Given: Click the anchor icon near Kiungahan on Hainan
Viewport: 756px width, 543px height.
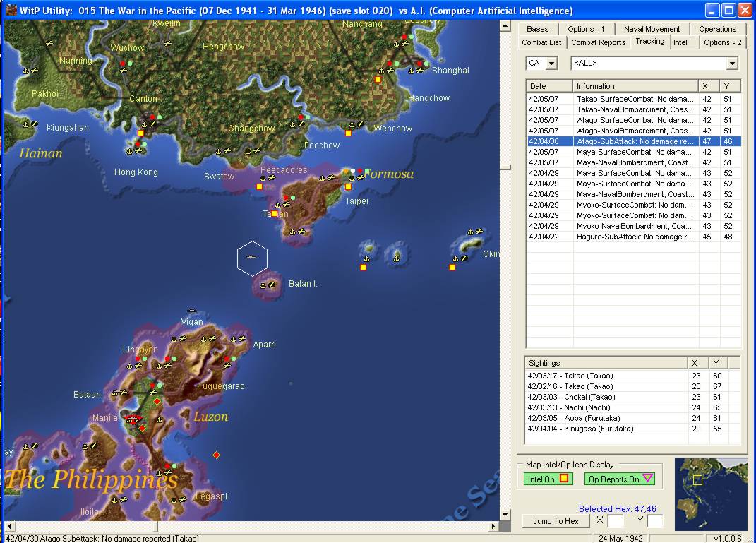Looking at the screenshot, I should 25,124.
